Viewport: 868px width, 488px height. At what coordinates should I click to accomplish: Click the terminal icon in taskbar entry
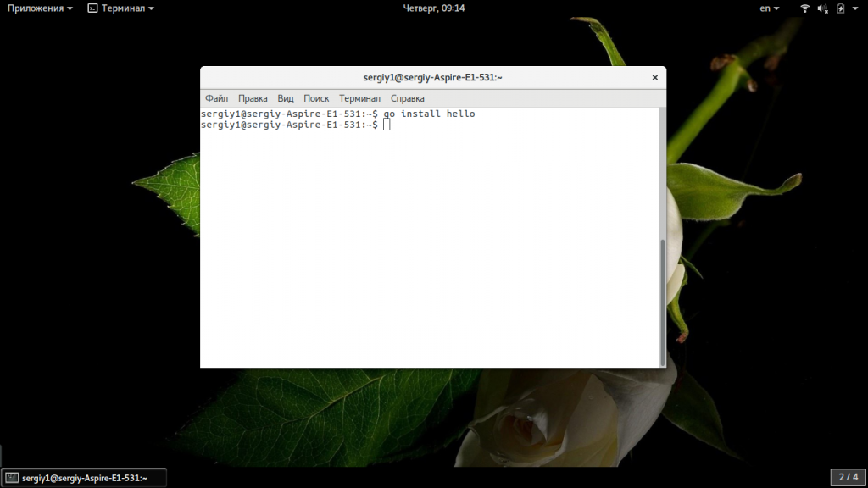pos(12,478)
